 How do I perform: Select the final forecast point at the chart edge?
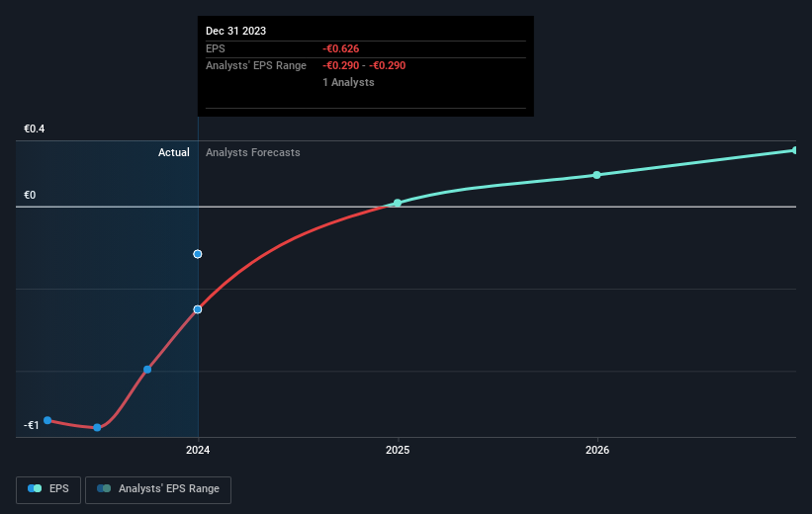point(795,150)
